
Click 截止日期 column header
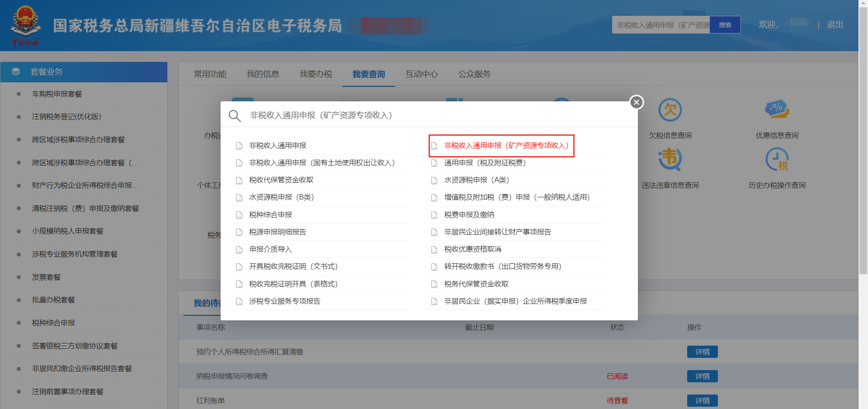(x=480, y=328)
